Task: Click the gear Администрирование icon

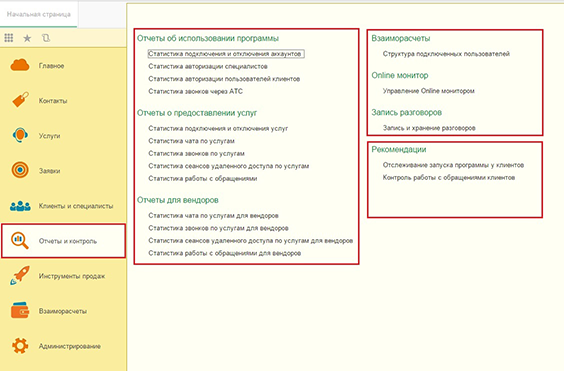Action: [x=20, y=346]
